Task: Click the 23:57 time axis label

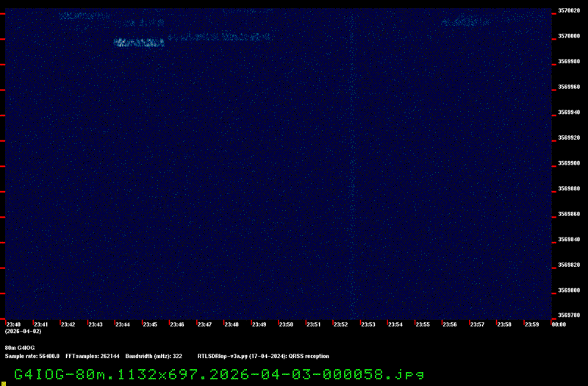Action: pyautogui.click(x=477, y=324)
